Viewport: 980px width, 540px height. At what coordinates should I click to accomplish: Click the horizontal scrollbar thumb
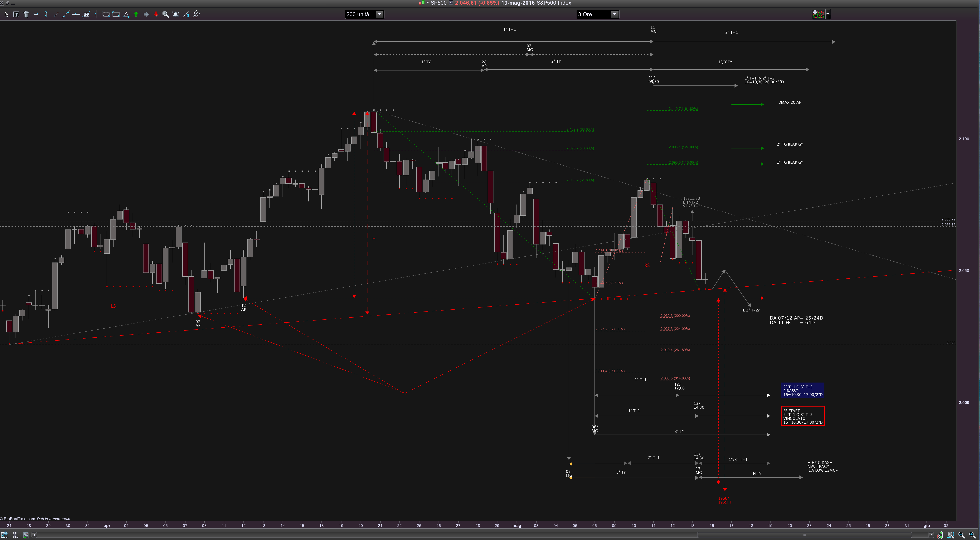click(804, 535)
